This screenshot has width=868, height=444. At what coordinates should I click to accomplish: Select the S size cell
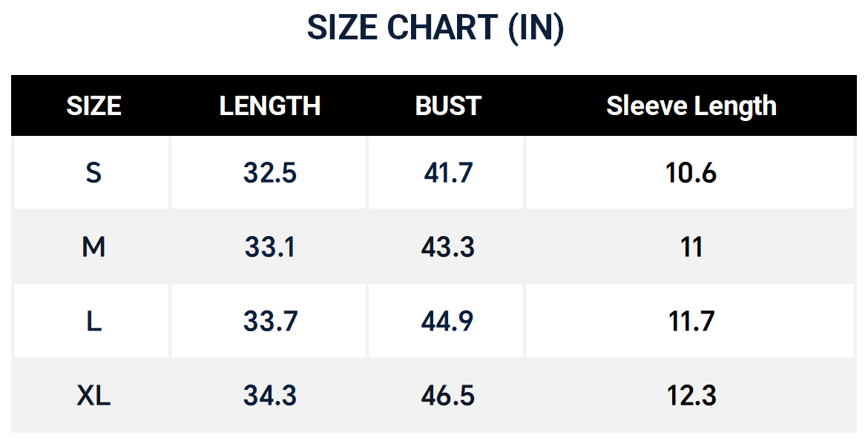(93, 172)
